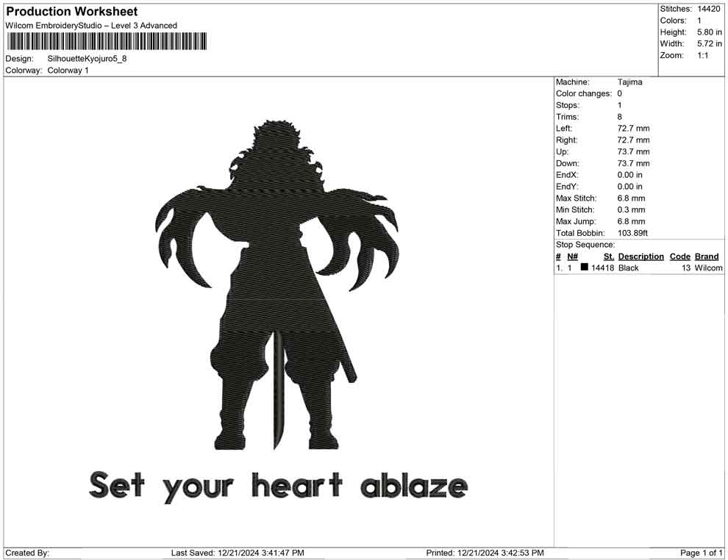Click the thread code '13'

click(686, 268)
